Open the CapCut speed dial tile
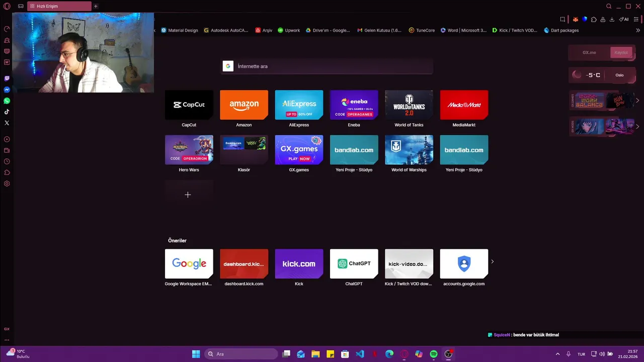644x362 pixels. [189, 105]
